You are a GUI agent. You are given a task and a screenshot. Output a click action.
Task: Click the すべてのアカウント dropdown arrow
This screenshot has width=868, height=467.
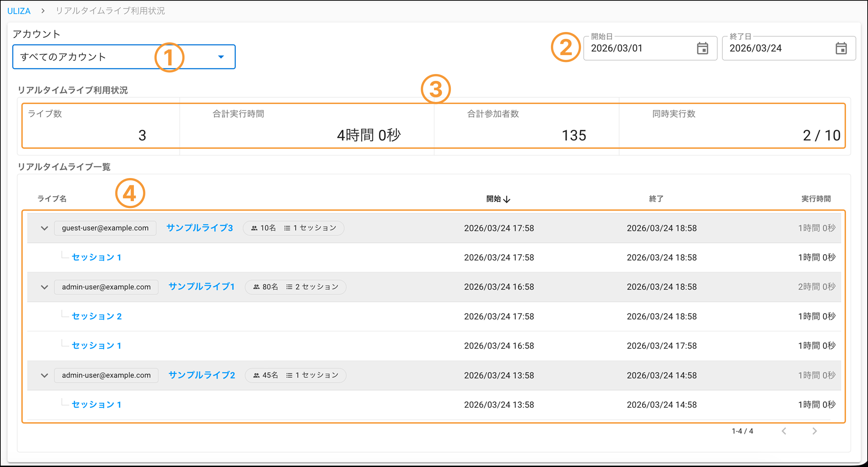pyautogui.click(x=221, y=57)
